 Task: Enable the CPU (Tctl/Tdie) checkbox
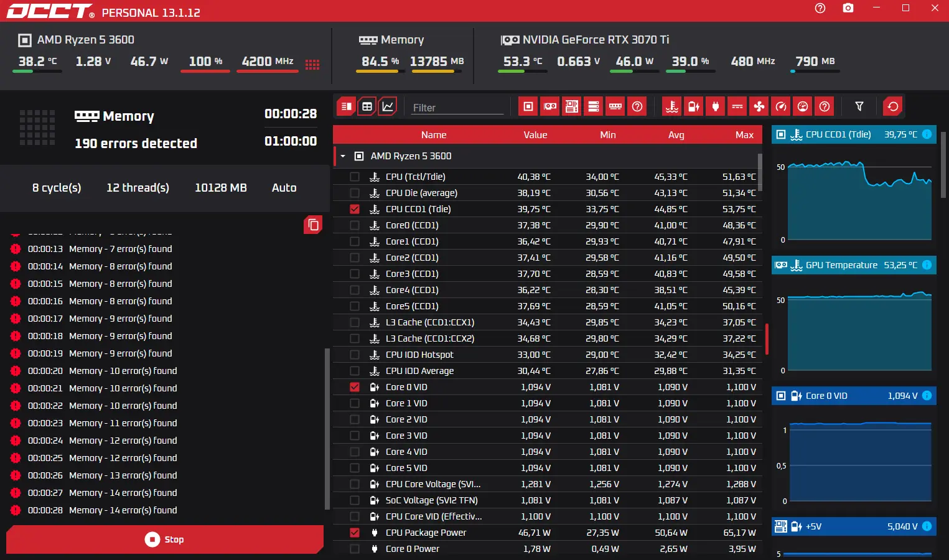point(355,177)
